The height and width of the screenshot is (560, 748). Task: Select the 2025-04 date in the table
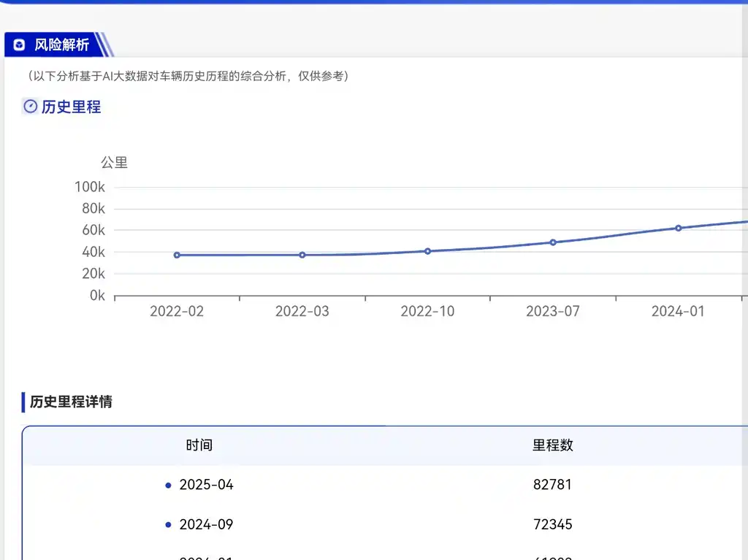click(x=206, y=485)
